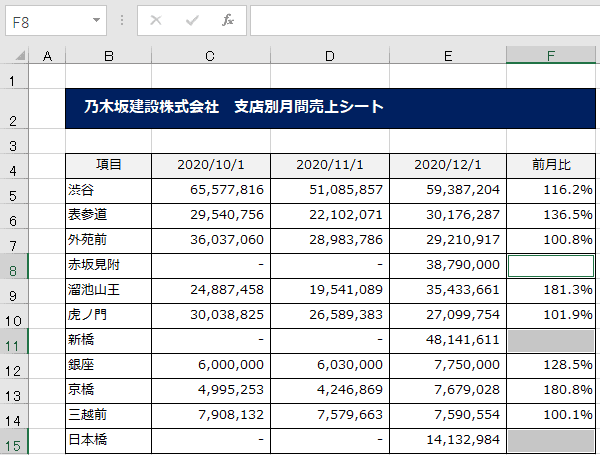600x455 pixels.
Task: Click the value 65,577,816
Action: [x=227, y=190]
